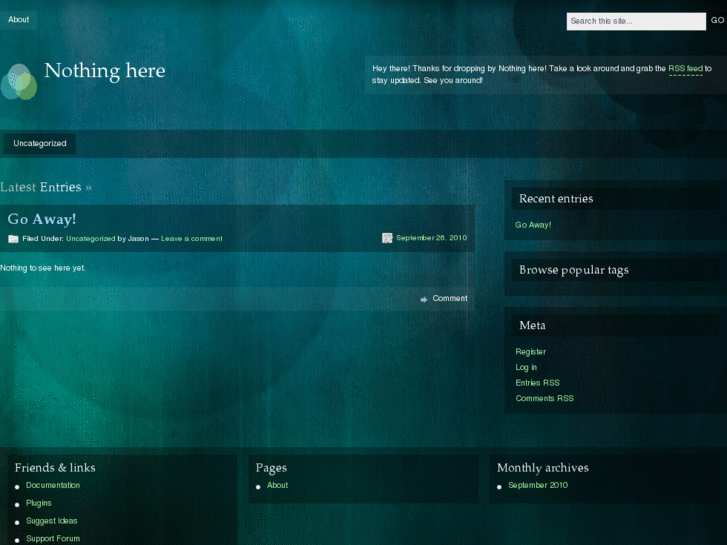Open the Comments RSS link
Screen dimensions: 727x545
point(544,398)
